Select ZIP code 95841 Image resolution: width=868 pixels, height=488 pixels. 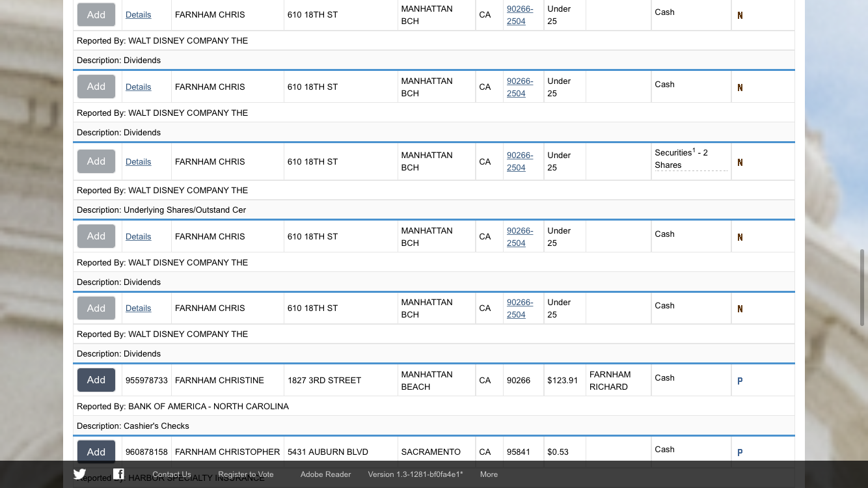[519, 452]
